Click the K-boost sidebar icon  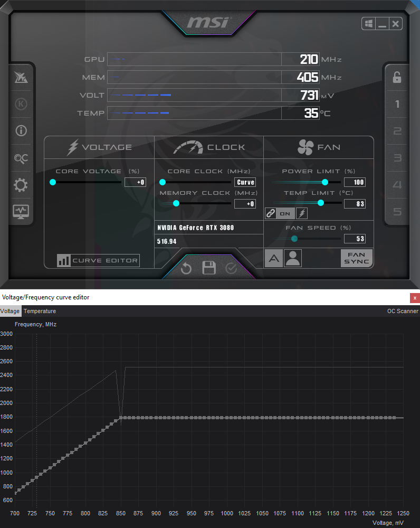21,103
